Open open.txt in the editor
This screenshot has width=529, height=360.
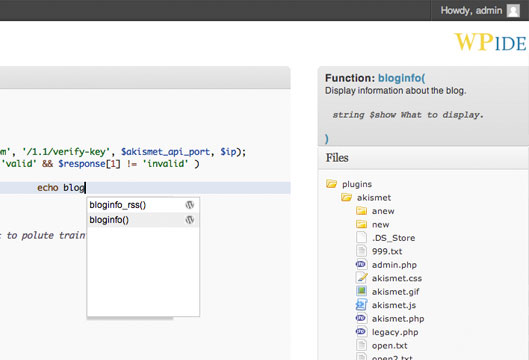[389, 346]
